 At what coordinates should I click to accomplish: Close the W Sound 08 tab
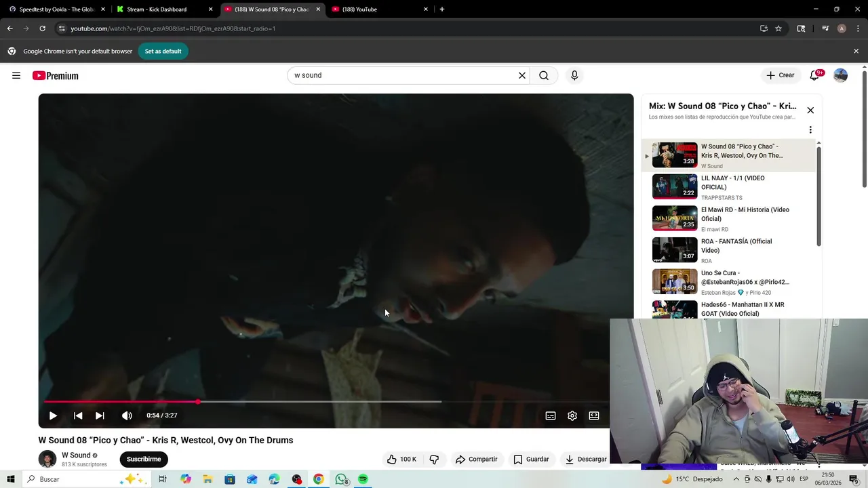(318, 9)
